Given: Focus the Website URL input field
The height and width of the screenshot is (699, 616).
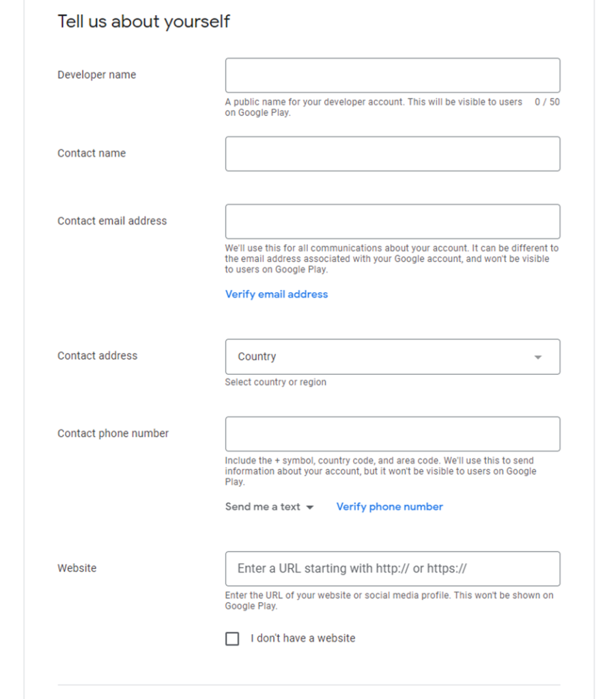Looking at the screenshot, I should point(392,569).
